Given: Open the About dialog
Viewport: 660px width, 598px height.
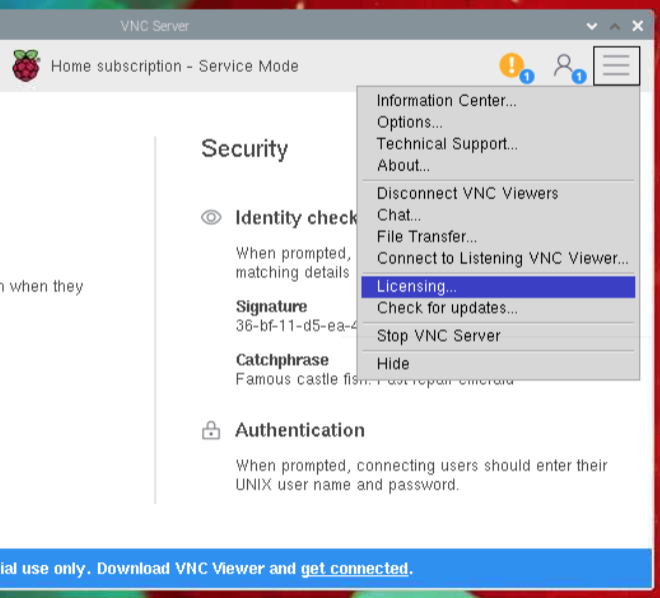Looking at the screenshot, I should tap(498, 165).
